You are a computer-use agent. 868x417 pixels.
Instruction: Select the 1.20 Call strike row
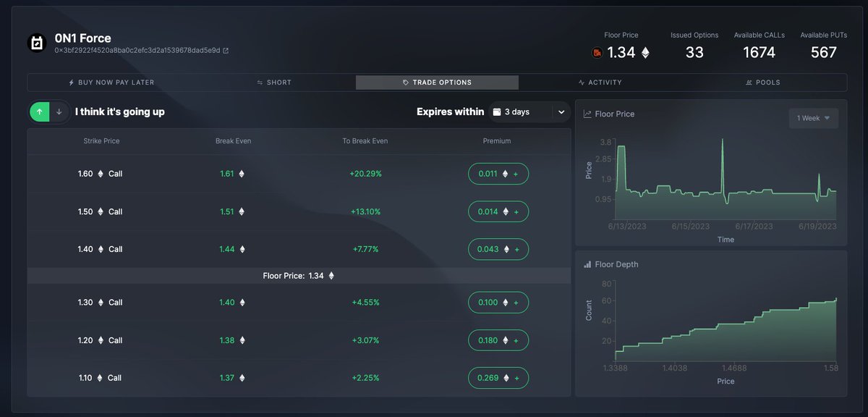tap(299, 340)
